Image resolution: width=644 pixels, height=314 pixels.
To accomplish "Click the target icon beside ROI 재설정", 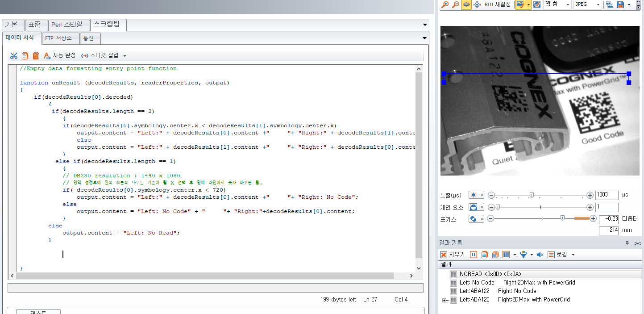I will click(x=477, y=4).
